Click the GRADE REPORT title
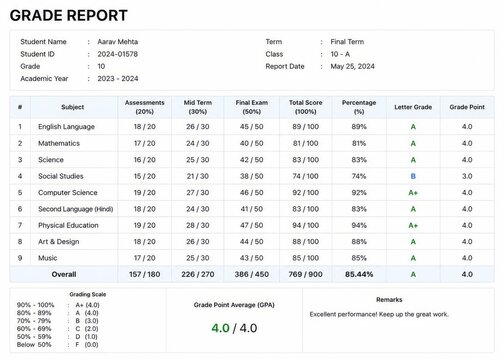 [x=69, y=15]
